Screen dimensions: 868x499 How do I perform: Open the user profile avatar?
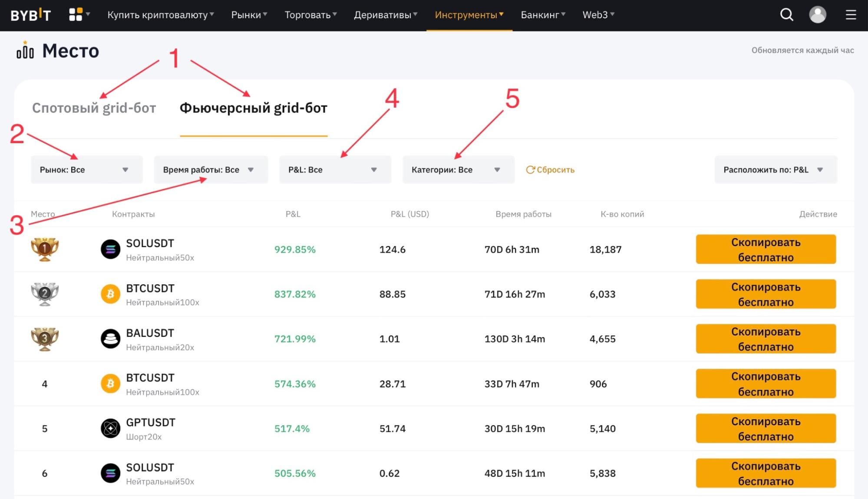point(817,15)
